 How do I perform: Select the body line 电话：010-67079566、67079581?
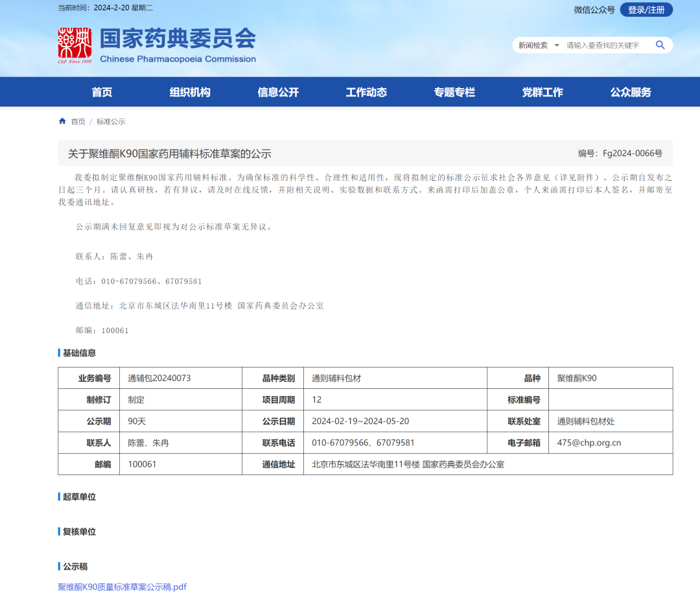[139, 281]
